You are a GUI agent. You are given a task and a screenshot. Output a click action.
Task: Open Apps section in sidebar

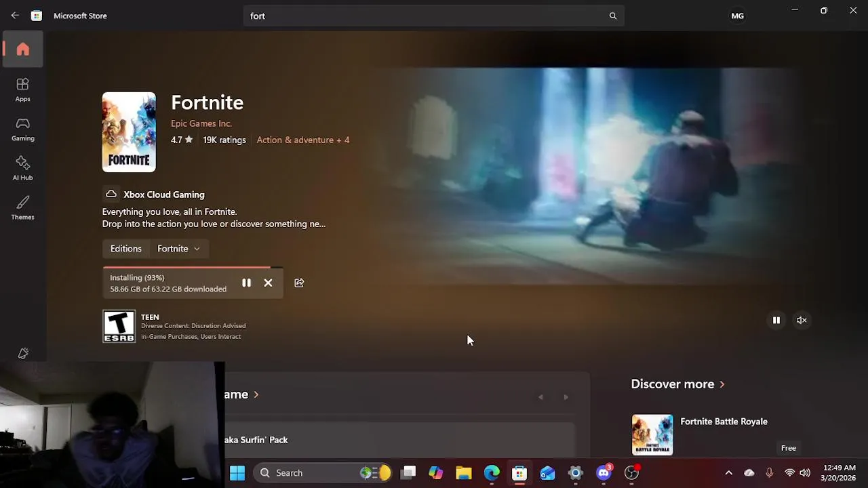click(23, 89)
